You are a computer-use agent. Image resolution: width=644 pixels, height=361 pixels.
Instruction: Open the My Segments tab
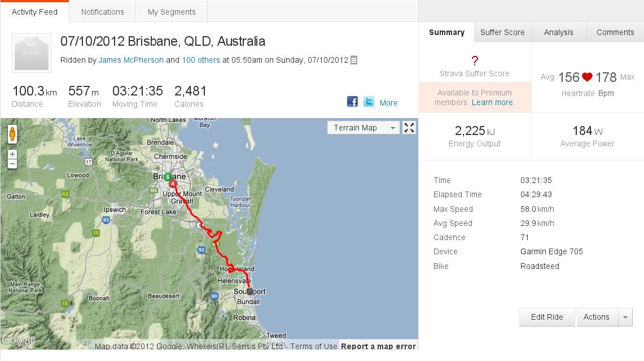tap(172, 12)
